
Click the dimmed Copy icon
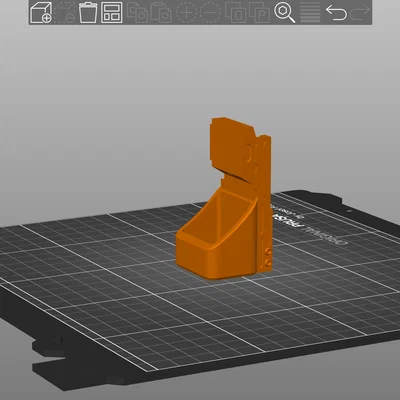[137, 13]
